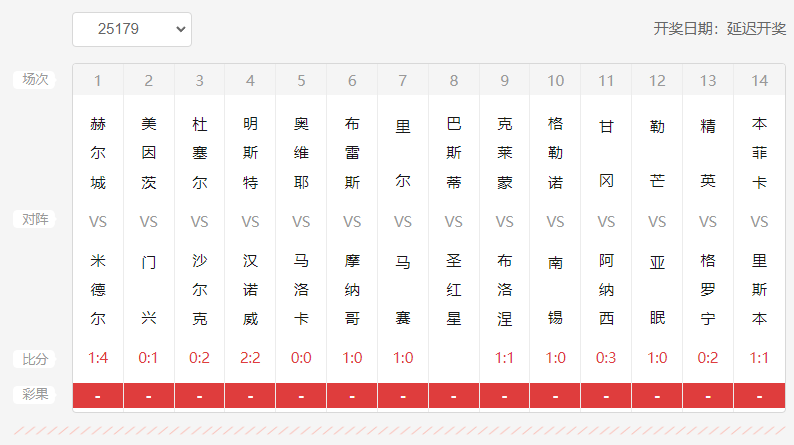Select match column header number 1
Screen dimensions: 794x445
[x=98, y=80]
